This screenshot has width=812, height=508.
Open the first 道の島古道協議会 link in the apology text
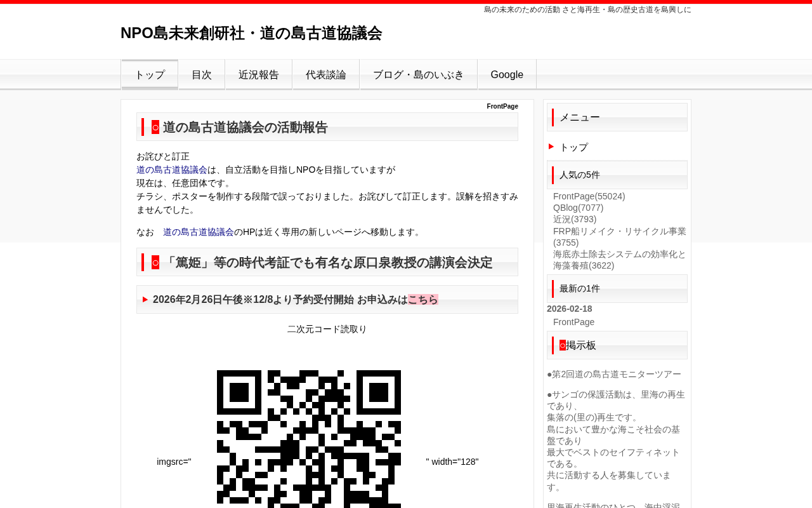pos(172,170)
